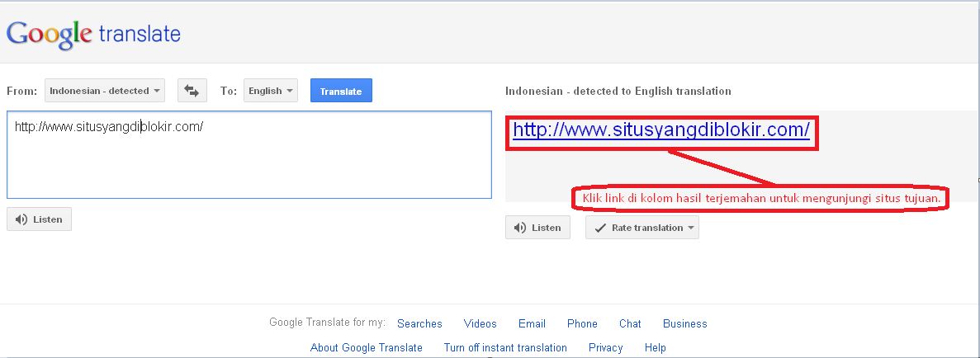Open the Phone link
The height and width of the screenshot is (358, 980).
point(582,323)
